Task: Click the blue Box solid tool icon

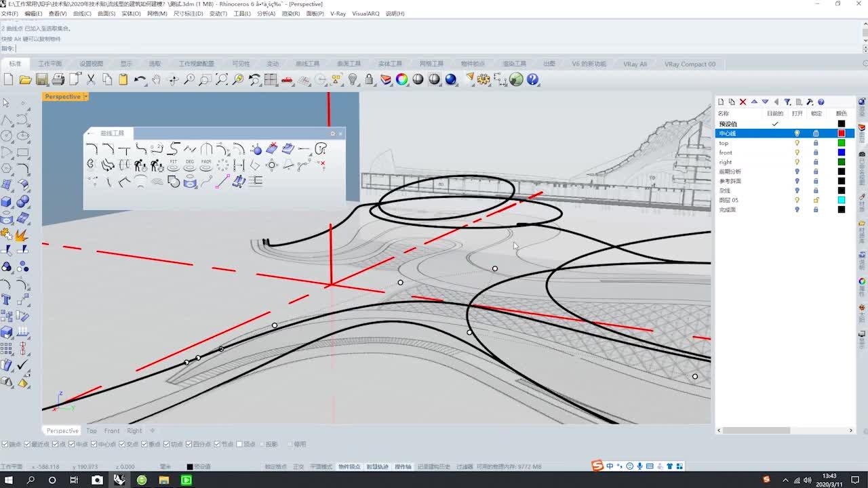Action: (7, 201)
